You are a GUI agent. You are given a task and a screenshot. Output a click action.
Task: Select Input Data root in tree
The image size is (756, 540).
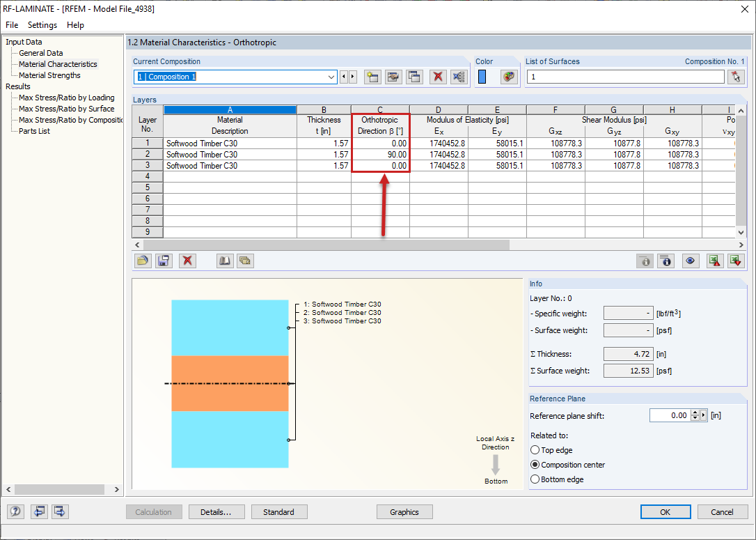pyautogui.click(x=24, y=42)
